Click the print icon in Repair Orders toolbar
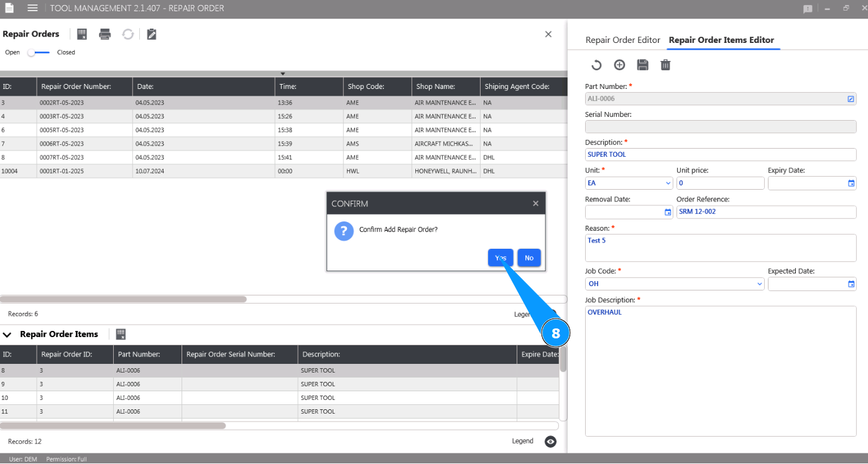Viewport: 868px width, 464px height. coord(105,34)
